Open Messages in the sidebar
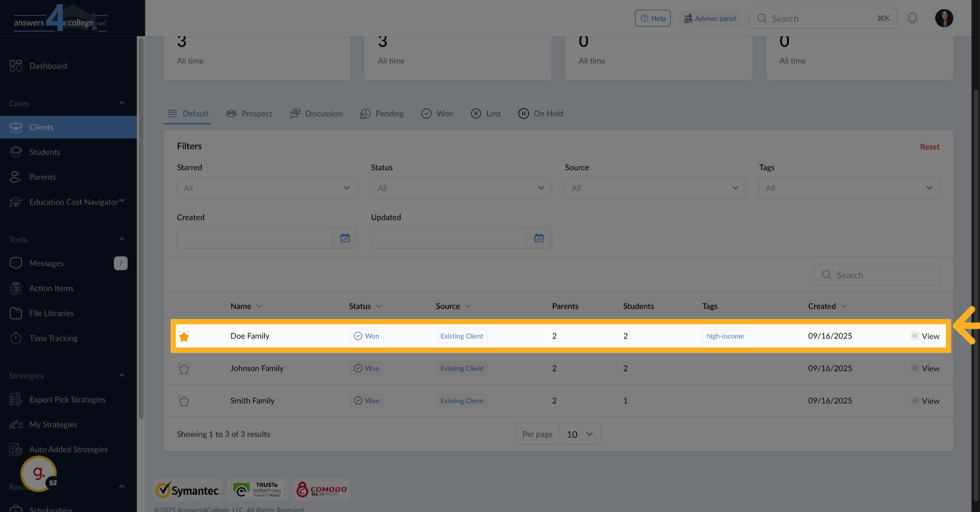The image size is (980, 512). pos(46,263)
